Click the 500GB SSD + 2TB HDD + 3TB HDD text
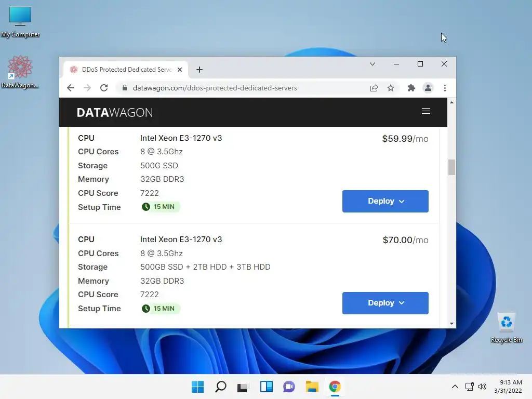Screen dimensions: 532x399 coord(205,267)
